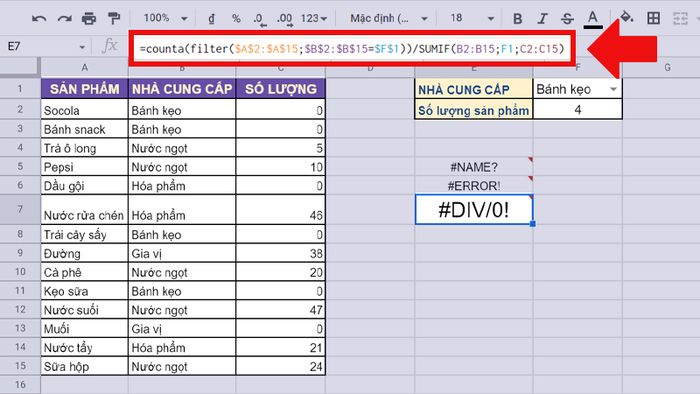Click the Sữa hộp cell
The height and width of the screenshot is (394, 700).
pos(84,366)
